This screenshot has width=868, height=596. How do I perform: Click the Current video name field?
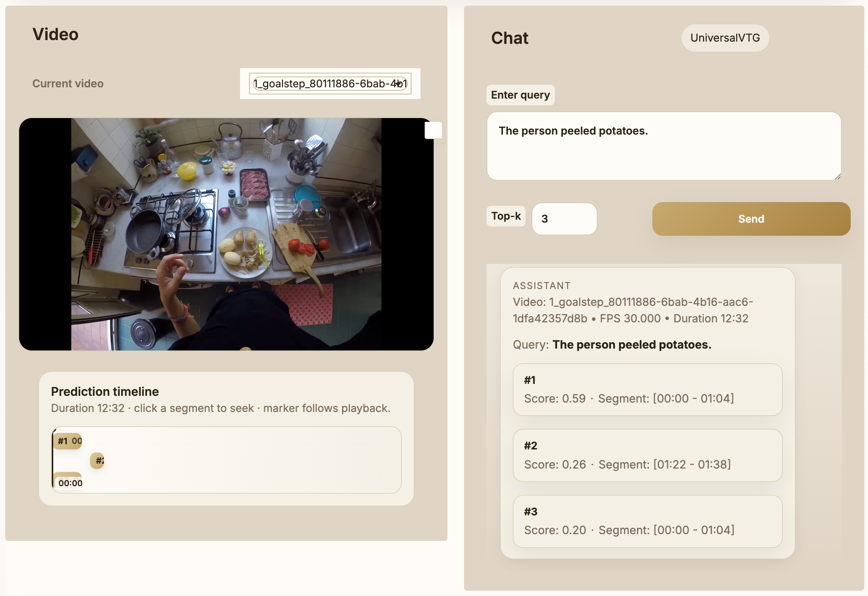tap(329, 83)
